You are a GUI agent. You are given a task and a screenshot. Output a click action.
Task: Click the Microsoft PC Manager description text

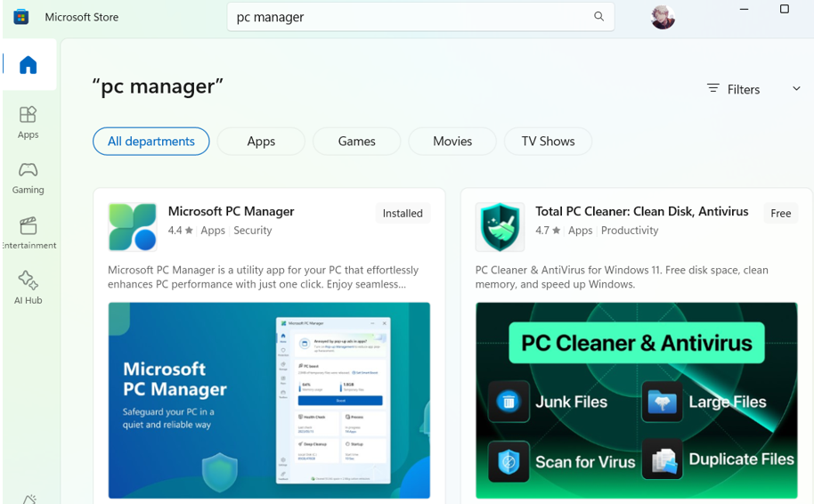264,277
